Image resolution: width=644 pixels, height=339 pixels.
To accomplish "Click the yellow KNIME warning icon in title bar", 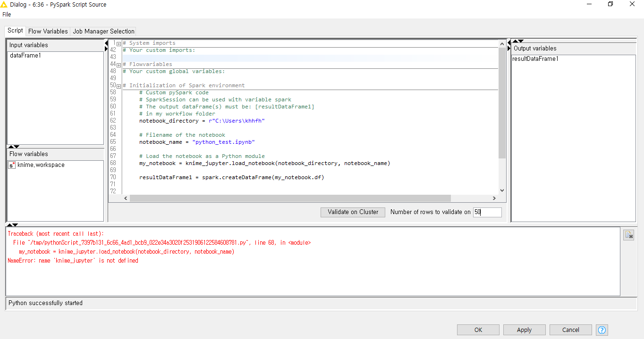I will click(4, 4).
